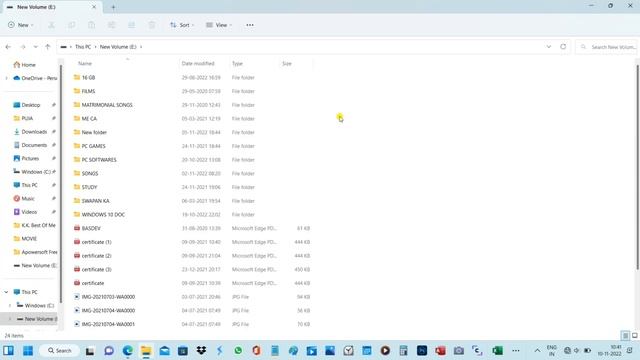Open Videos in quick access

click(x=29, y=212)
